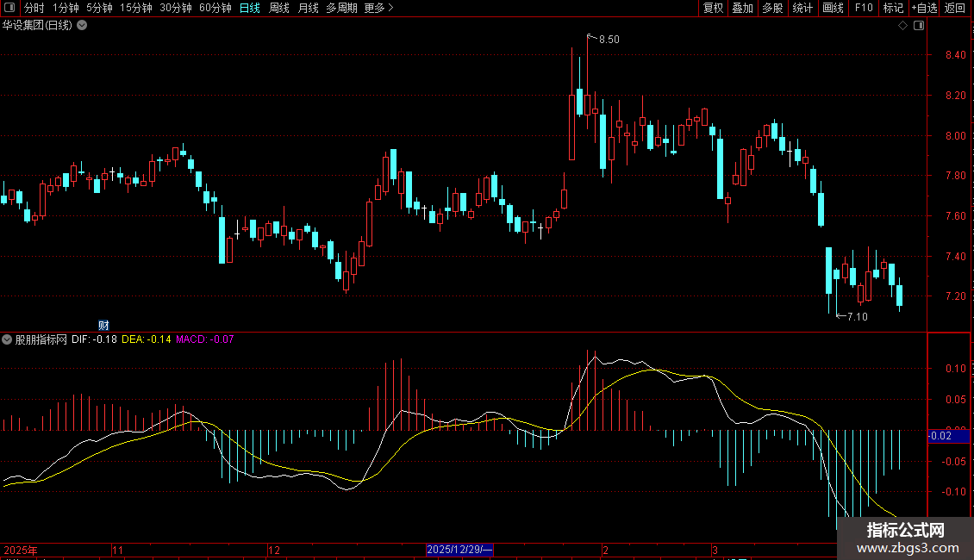Click the 华设集团(日线) chart title
The width and height of the screenshot is (974, 560).
click(x=37, y=26)
